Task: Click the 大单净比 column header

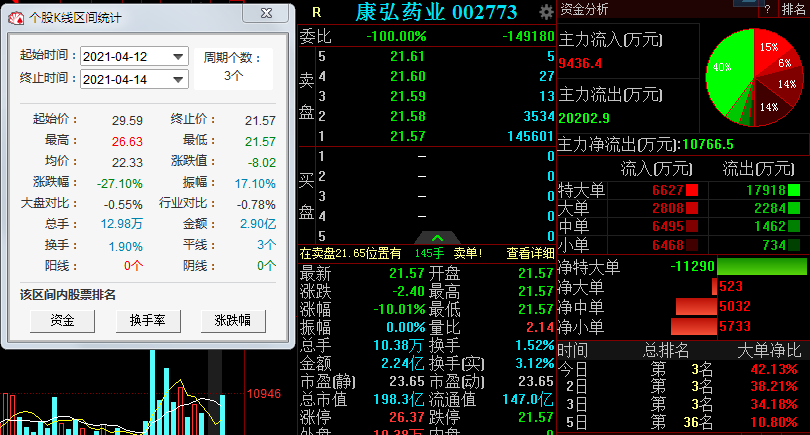Action: (x=769, y=351)
